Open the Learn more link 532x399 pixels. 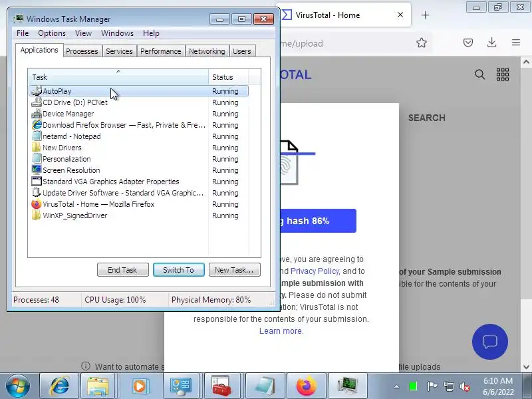click(281, 331)
